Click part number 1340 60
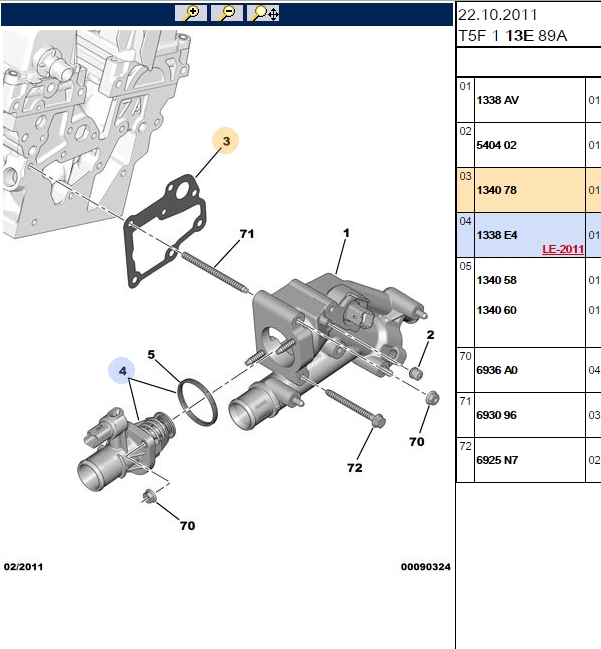Screen dimensions: 601x649 (x=496, y=310)
